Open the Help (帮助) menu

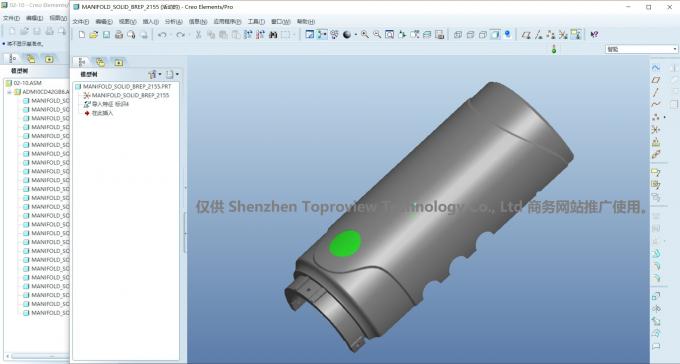[x=306, y=22]
